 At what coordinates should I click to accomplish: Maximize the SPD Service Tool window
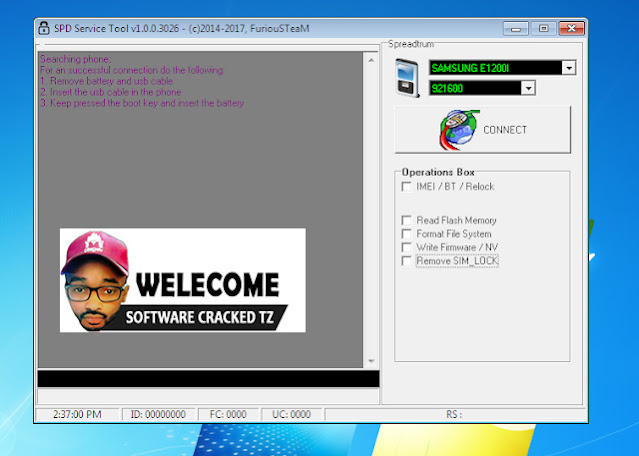coord(543,29)
